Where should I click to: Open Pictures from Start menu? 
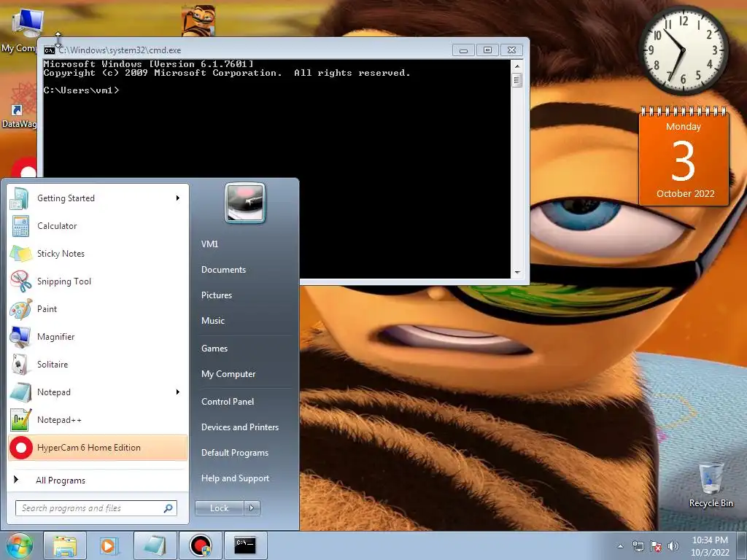tap(216, 295)
